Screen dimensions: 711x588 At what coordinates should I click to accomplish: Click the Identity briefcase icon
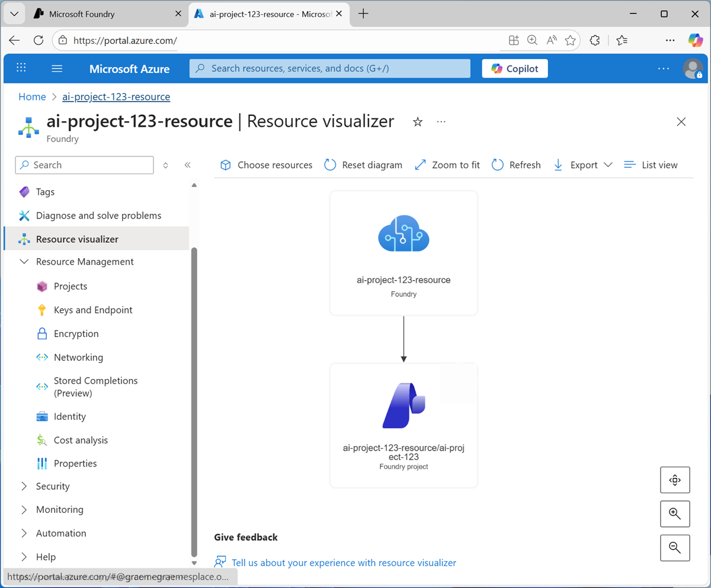point(41,416)
